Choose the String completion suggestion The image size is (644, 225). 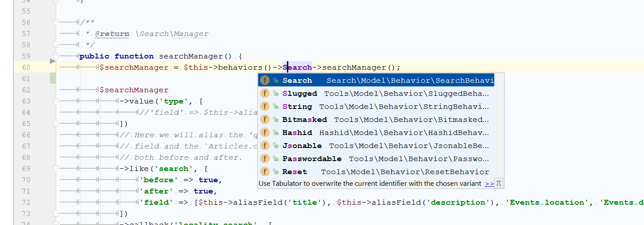376,107
